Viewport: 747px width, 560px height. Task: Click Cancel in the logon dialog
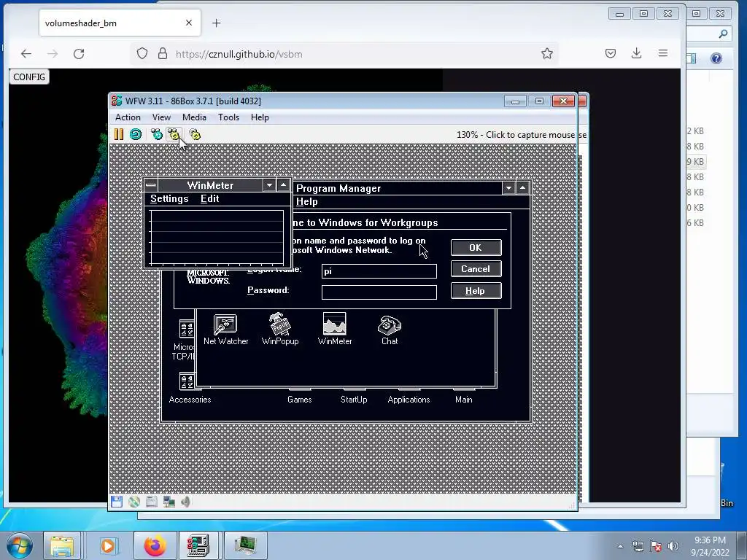[x=476, y=269]
